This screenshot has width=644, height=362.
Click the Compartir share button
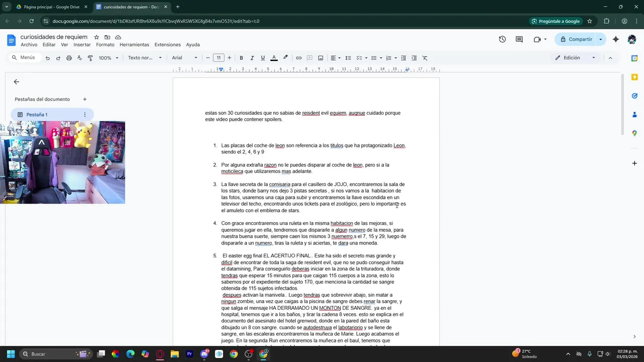[576, 39]
